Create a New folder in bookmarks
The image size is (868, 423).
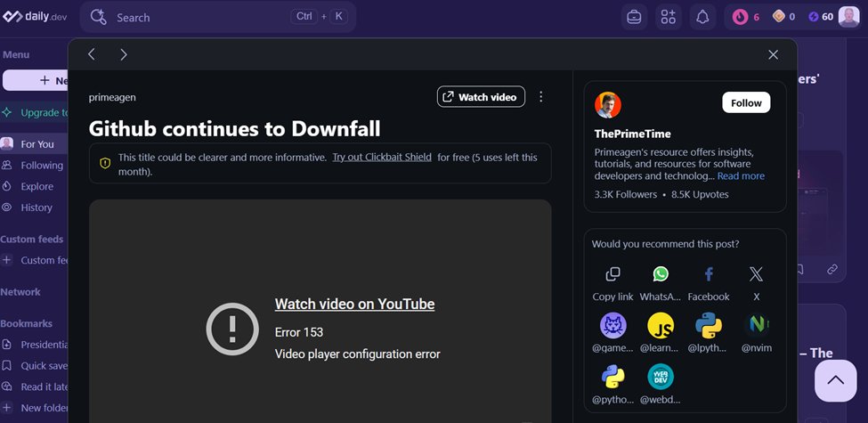click(35, 408)
